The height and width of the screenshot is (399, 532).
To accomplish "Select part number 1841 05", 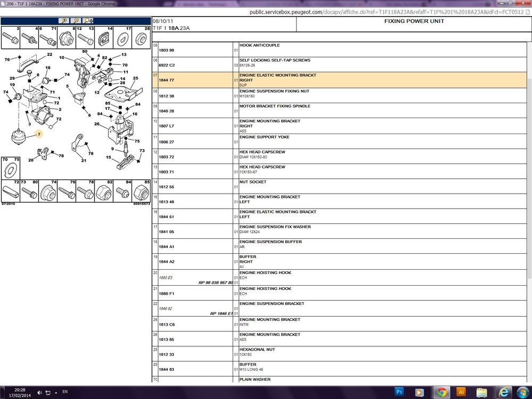I will [166, 232].
